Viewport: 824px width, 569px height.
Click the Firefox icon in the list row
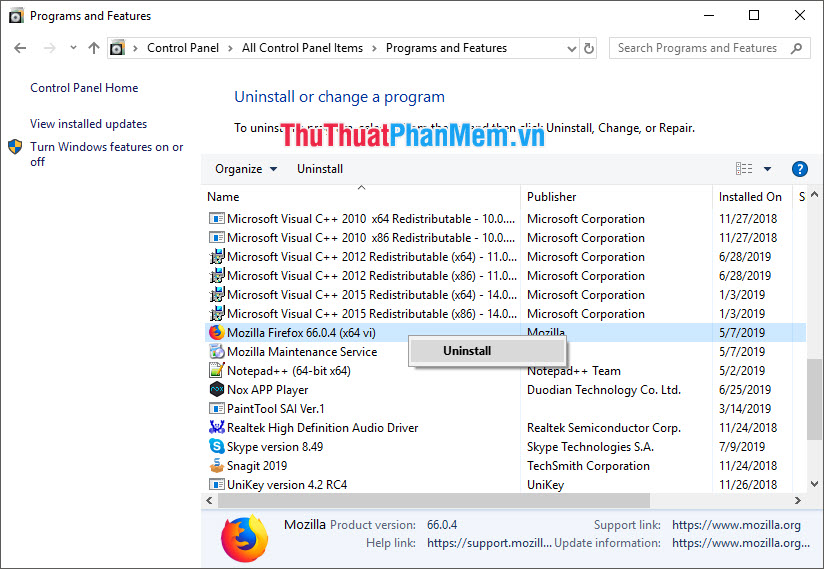coord(217,333)
